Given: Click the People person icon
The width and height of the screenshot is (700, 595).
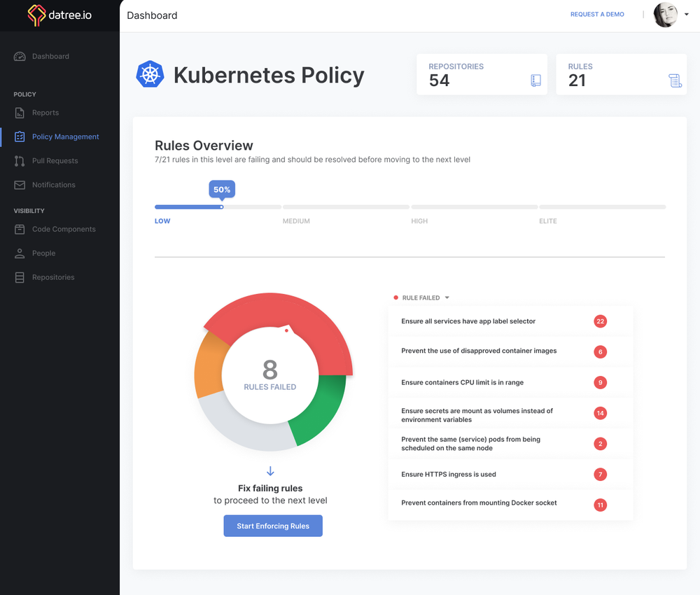Looking at the screenshot, I should click(x=20, y=253).
